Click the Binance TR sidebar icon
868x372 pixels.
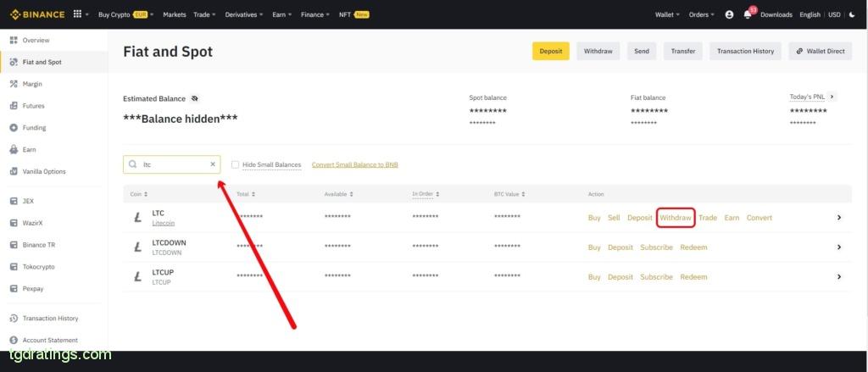(14, 245)
